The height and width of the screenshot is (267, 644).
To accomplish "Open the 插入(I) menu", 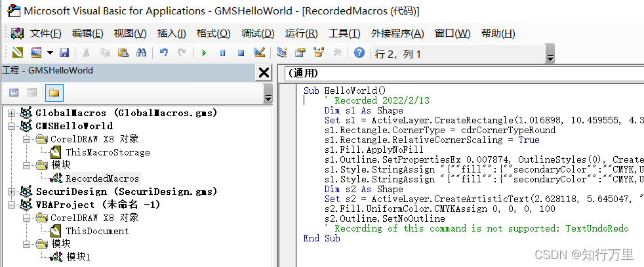I will (172, 33).
